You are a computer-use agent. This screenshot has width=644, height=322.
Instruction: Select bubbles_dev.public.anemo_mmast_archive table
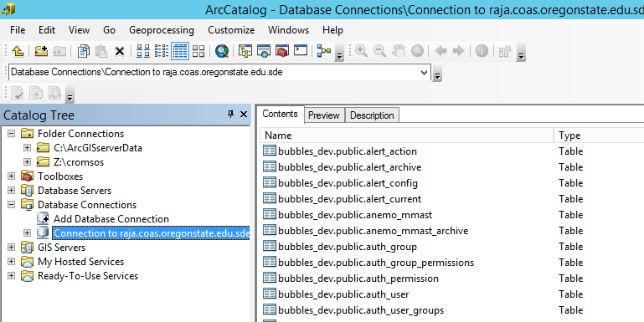[373, 231]
